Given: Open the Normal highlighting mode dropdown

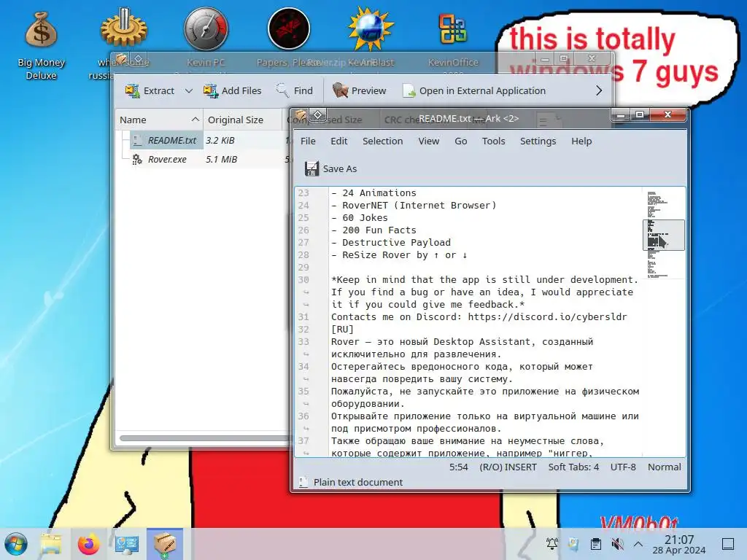Looking at the screenshot, I should [x=664, y=467].
